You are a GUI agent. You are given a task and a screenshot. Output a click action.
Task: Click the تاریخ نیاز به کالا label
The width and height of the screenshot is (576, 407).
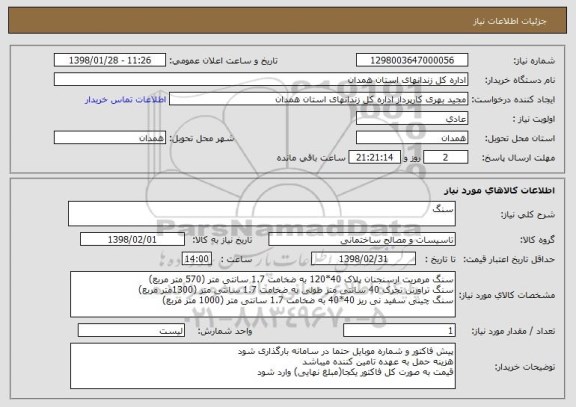point(222,240)
